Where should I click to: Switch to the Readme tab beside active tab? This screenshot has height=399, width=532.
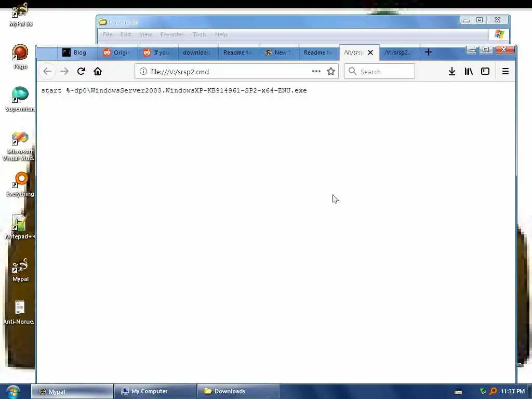point(318,52)
